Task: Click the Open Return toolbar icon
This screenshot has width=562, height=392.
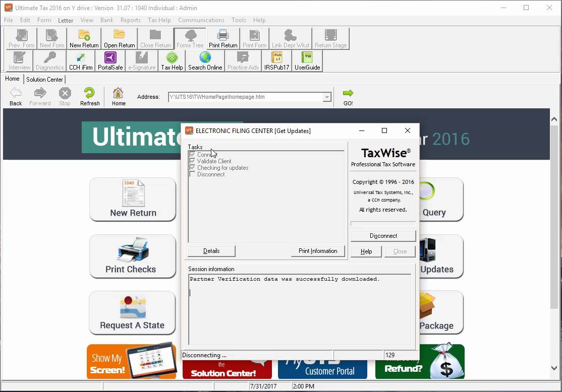Action: tap(120, 39)
